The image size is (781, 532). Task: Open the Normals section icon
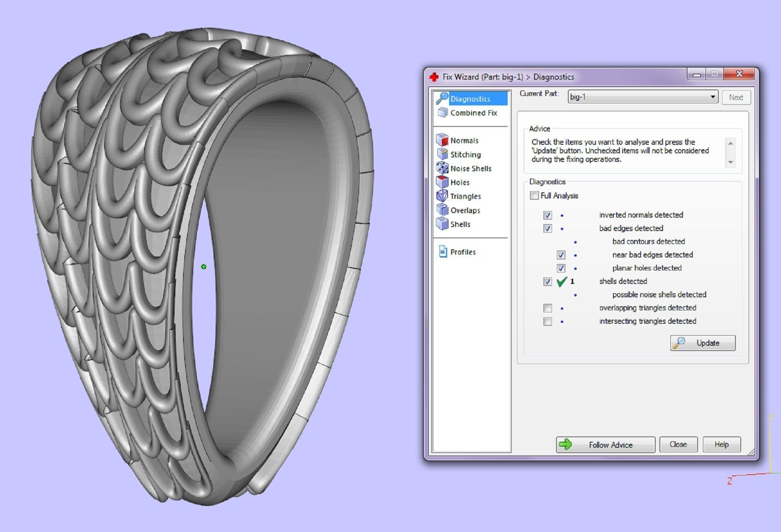pyautogui.click(x=442, y=140)
